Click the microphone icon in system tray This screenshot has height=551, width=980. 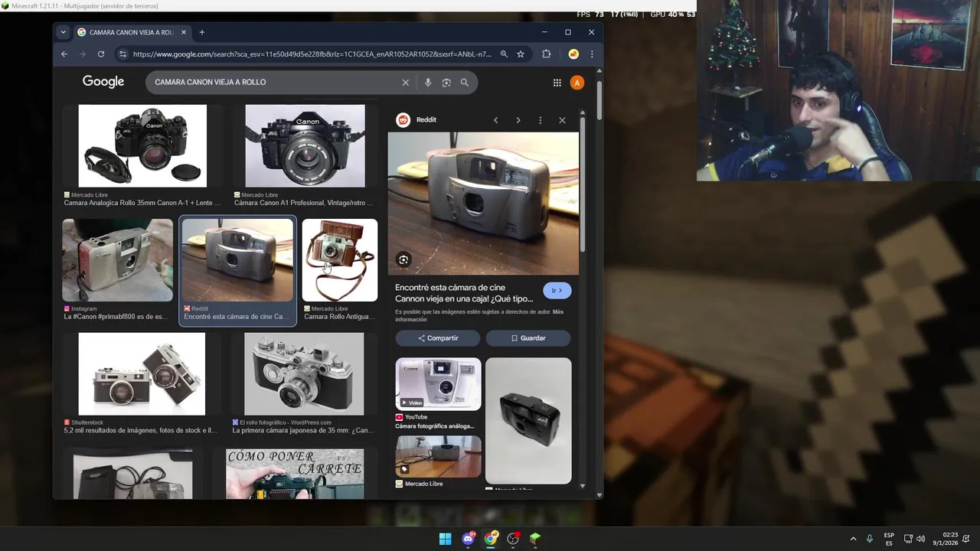pos(870,539)
